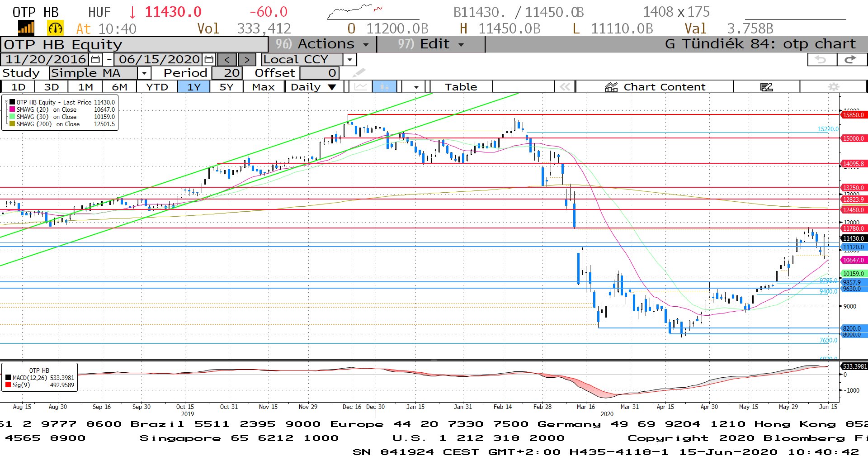This screenshot has height=470, width=868.
Task: Click the Period field showing 20
Action: [x=227, y=73]
